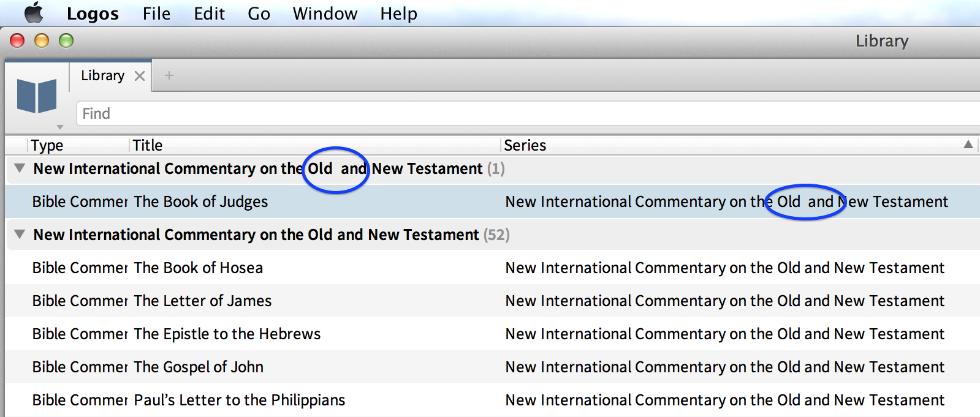Screen dimensions: 980x417
Task: Select Paul's Letter to the Philippians row
Action: pyautogui.click(x=493, y=400)
